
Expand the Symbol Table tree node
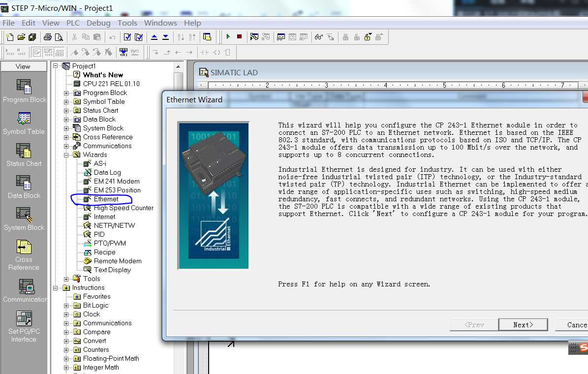[66, 102]
